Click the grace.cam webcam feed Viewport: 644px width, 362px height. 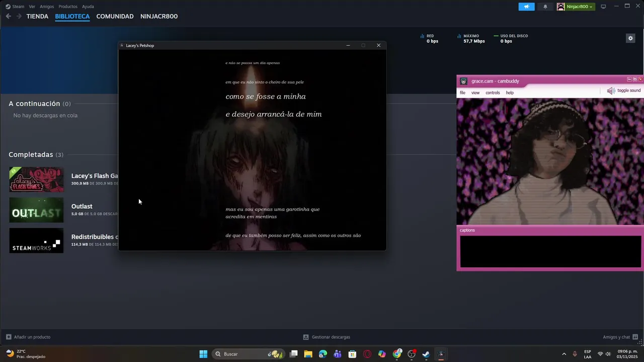550,161
